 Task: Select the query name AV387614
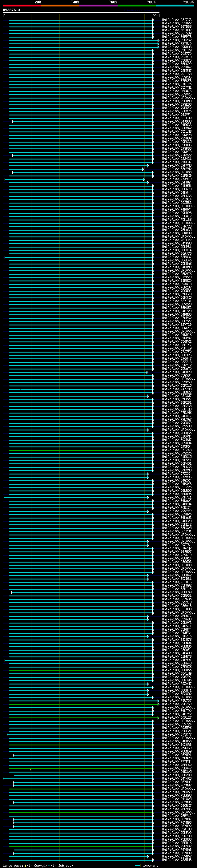11,10
